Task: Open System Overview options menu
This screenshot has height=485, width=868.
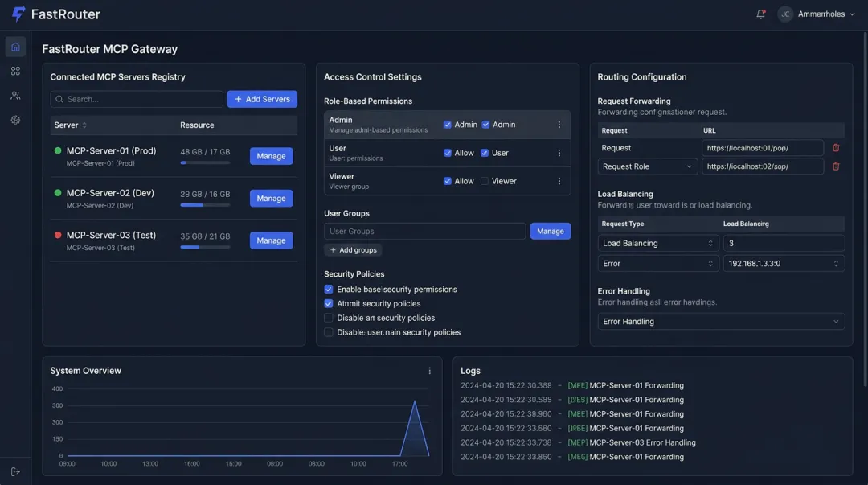Action: tap(429, 371)
